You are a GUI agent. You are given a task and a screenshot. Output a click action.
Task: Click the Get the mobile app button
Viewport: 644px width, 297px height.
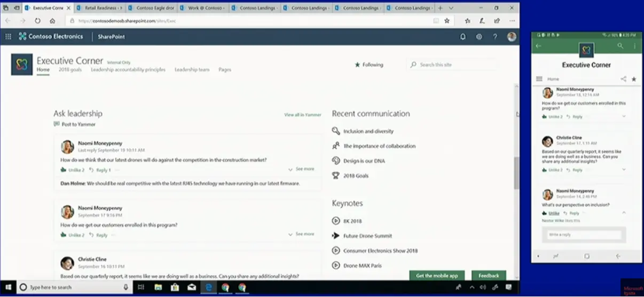point(437,276)
